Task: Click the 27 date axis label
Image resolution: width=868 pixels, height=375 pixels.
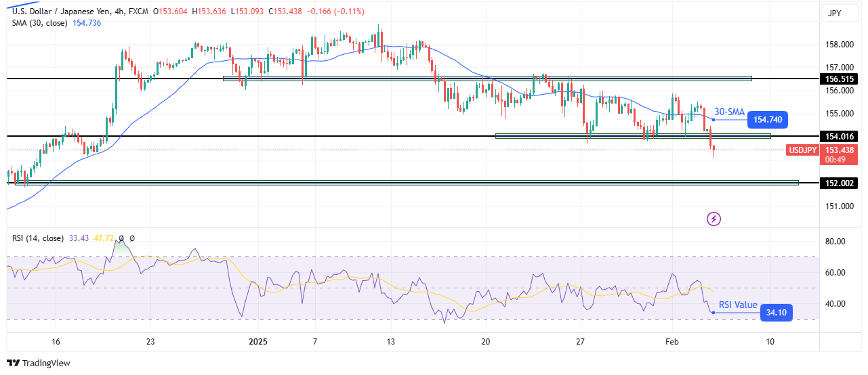Action: tap(581, 341)
